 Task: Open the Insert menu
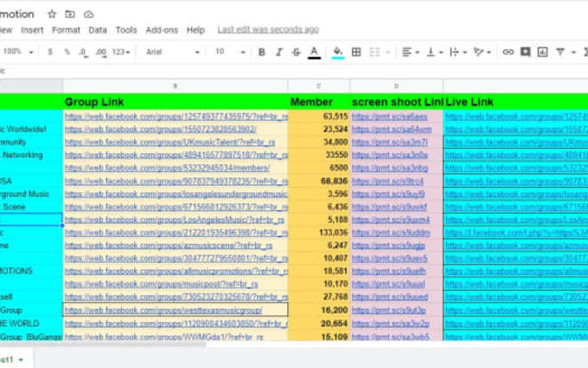(x=32, y=30)
